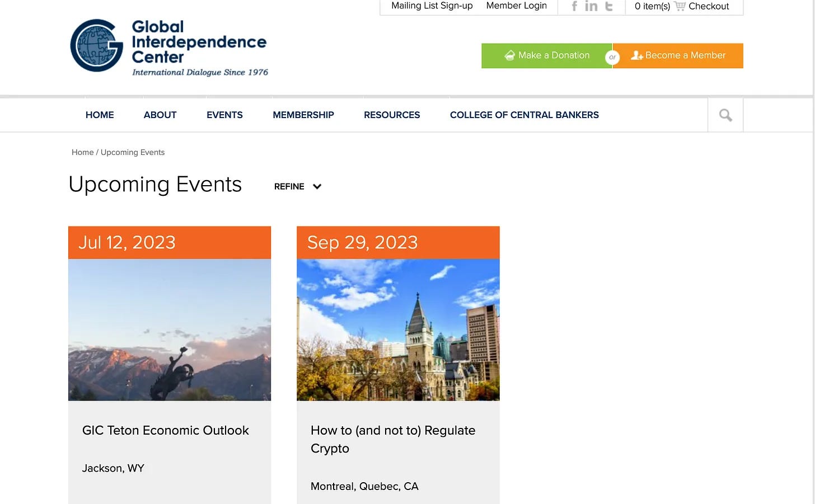Open How to Regulate Crypto event

(393, 439)
